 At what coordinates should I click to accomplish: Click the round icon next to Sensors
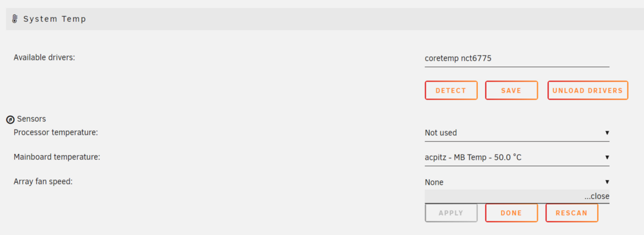tap(11, 120)
